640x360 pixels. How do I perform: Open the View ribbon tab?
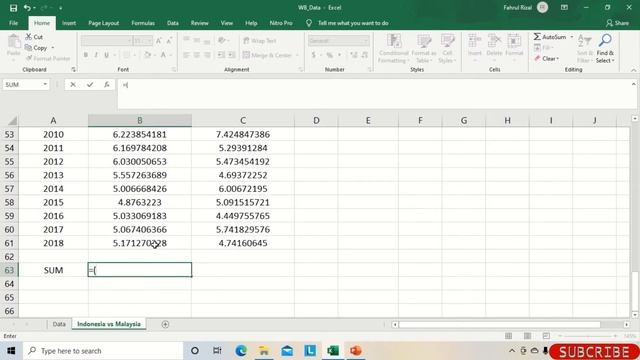[x=227, y=23]
